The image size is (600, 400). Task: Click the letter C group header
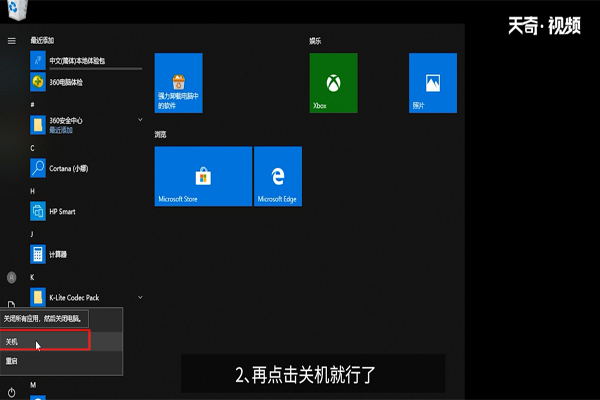click(32, 148)
